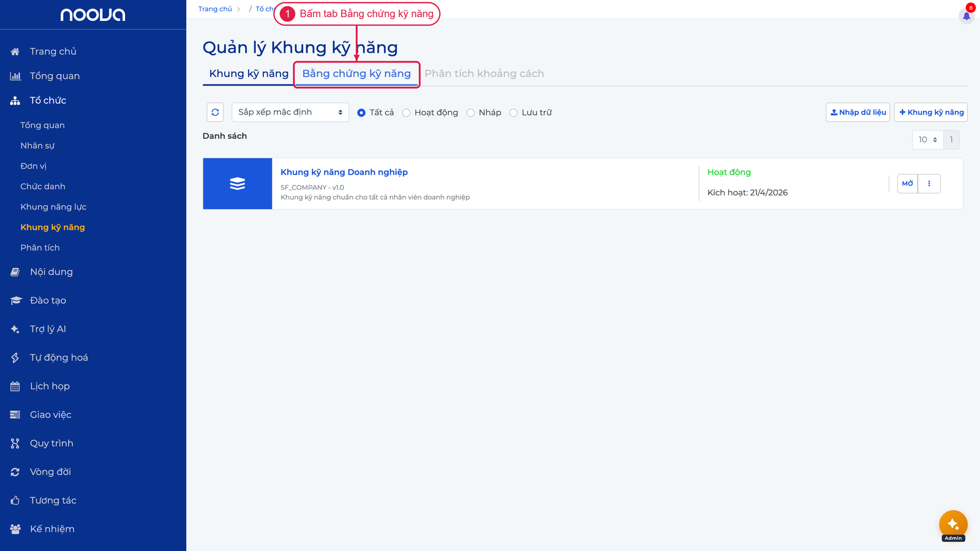
Task: Open the Sắp xếp mặc định sort dropdown
Action: 290,112
